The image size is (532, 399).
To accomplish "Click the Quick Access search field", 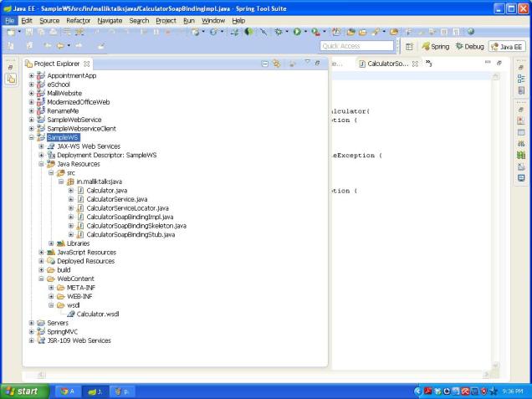I will click(x=356, y=46).
